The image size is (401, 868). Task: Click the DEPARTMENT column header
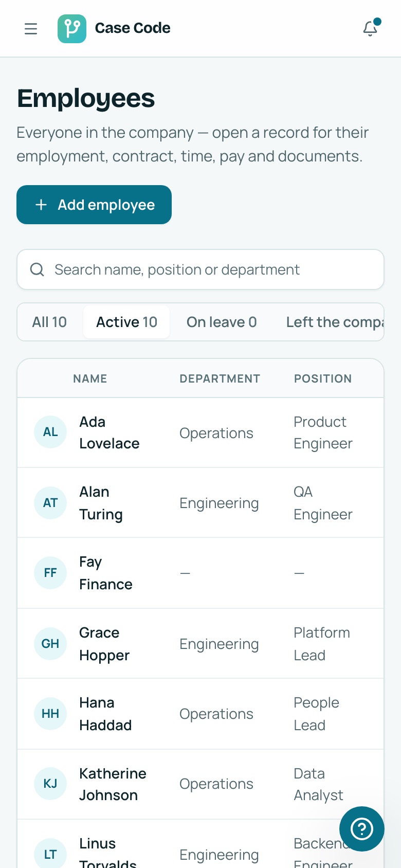click(x=220, y=379)
